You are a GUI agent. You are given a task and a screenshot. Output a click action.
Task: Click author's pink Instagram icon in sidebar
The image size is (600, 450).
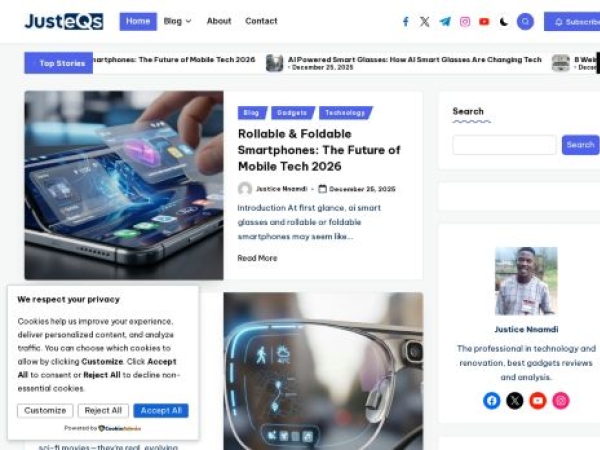tap(561, 401)
